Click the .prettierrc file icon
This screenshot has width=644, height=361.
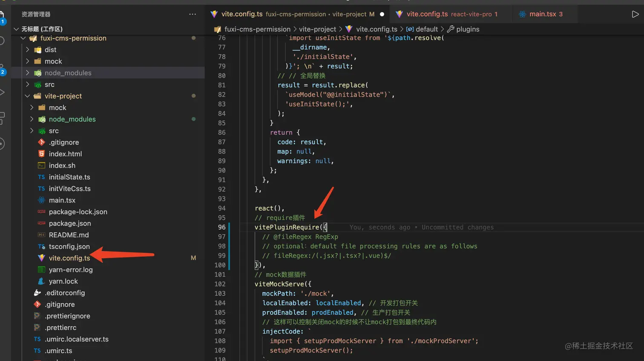coord(37,327)
